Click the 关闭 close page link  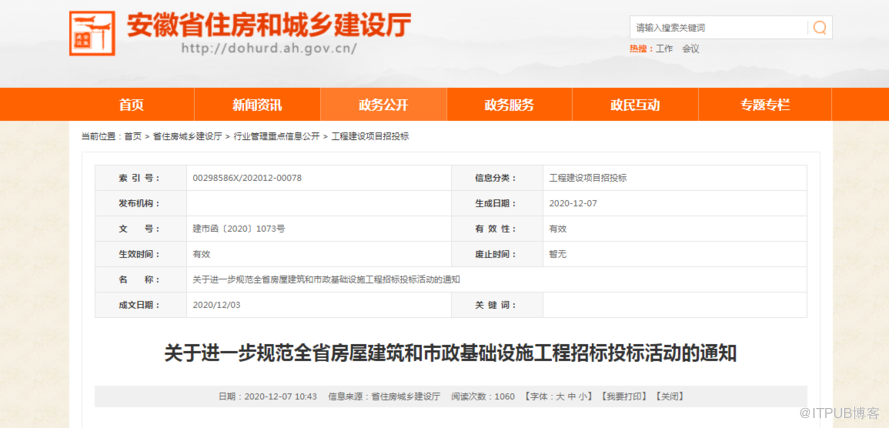point(670,397)
